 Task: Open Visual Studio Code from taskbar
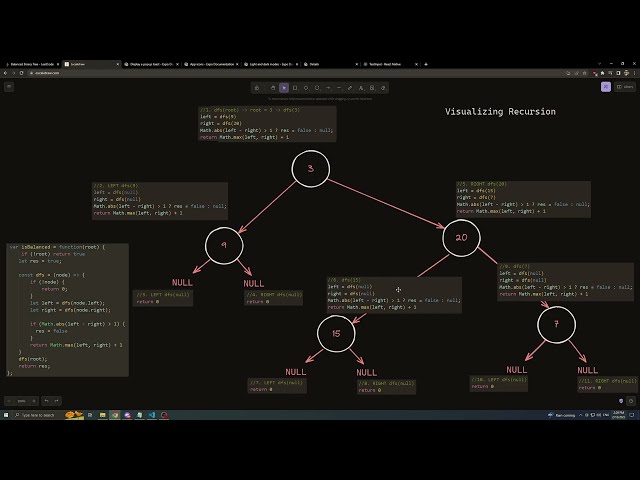coord(152,415)
